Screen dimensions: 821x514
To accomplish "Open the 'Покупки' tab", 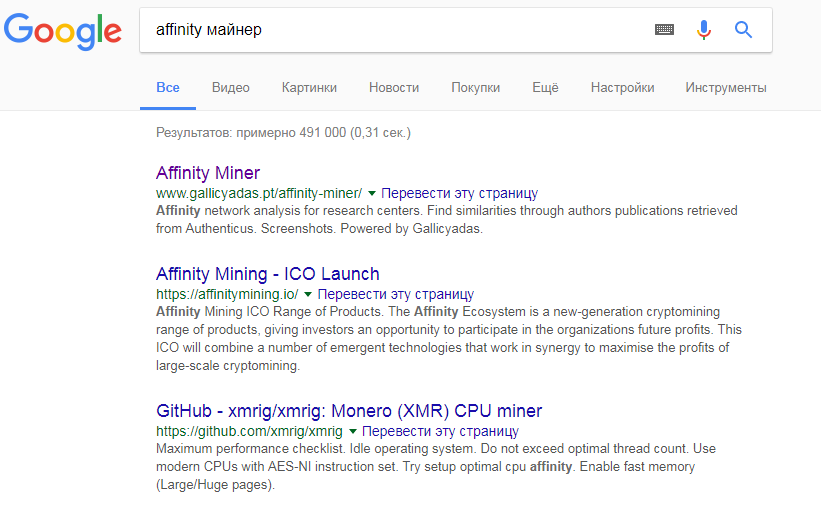I will tap(475, 87).
